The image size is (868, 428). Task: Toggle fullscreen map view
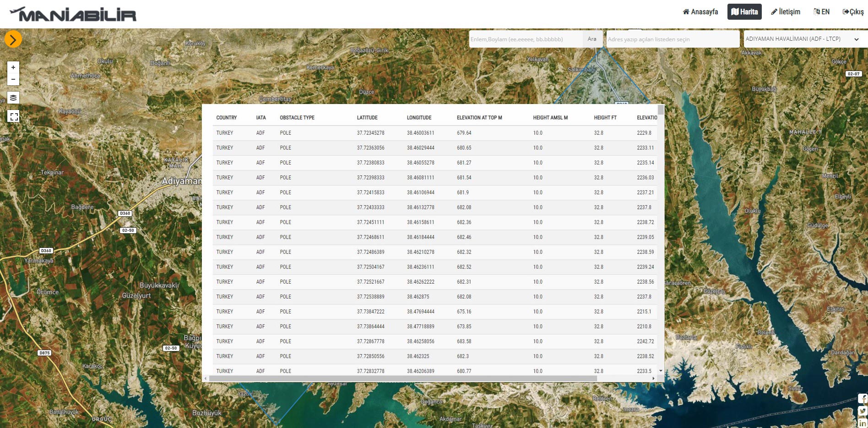[14, 117]
